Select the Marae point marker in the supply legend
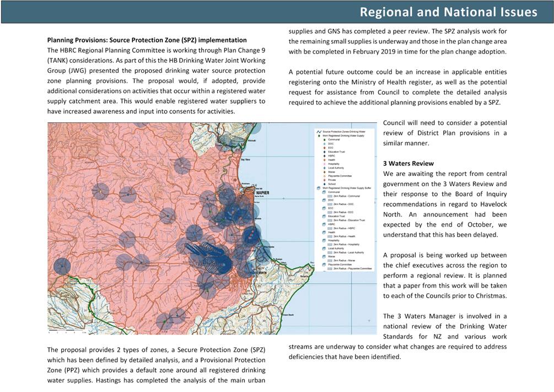The image size is (554, 392). (324, 172)
